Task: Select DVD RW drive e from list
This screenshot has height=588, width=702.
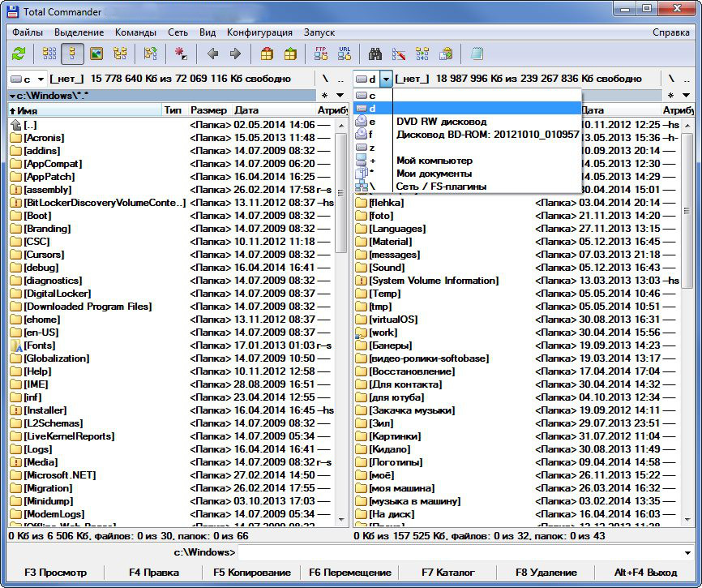Action: click(441, 122)
